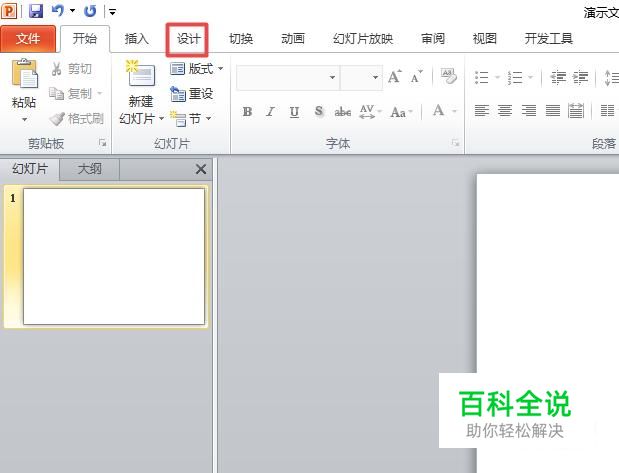The image size is (619, 473).
Task: Open the 剪贴板 dialog launcher
Action: [102, 143]
